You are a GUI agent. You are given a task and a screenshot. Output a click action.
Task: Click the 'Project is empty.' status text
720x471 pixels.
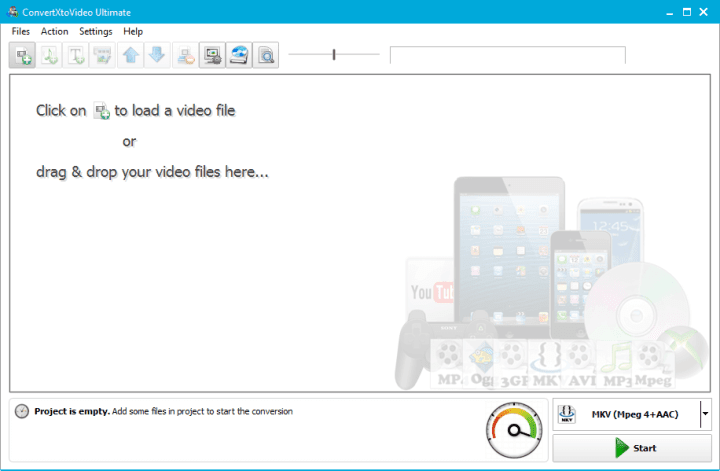[x=72, y=411]
